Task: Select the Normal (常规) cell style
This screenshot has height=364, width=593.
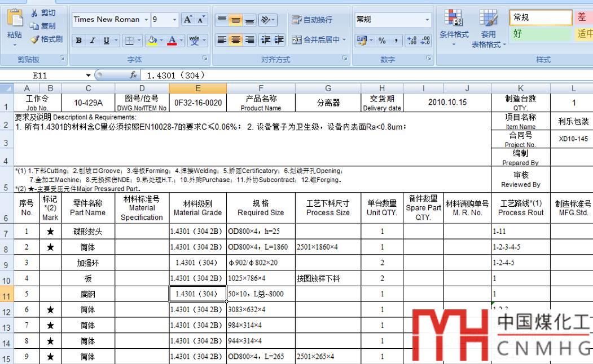Action: tap(541, 17)
